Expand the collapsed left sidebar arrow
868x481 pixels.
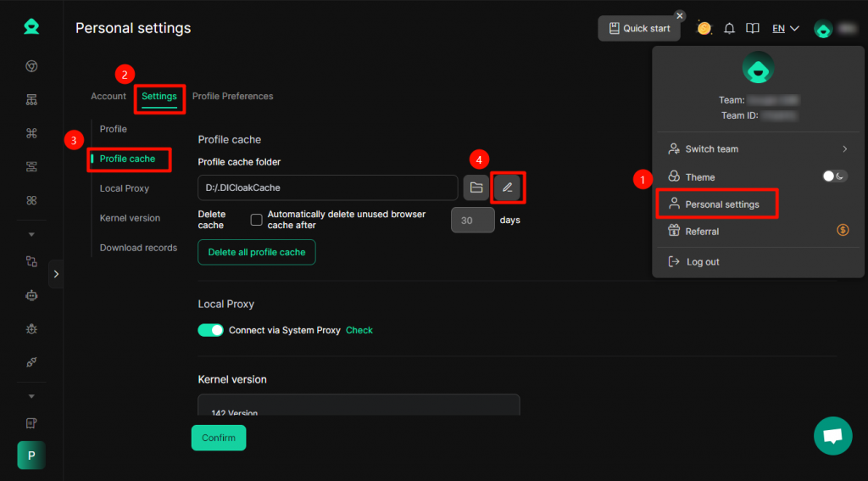click(x=56, y=274)
